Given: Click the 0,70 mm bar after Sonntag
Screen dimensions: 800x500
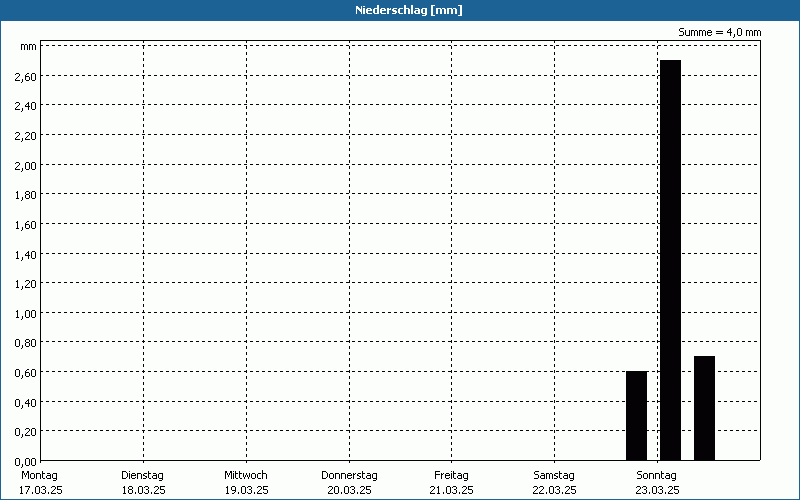Looking at the screenshot, I should point(704,408).
